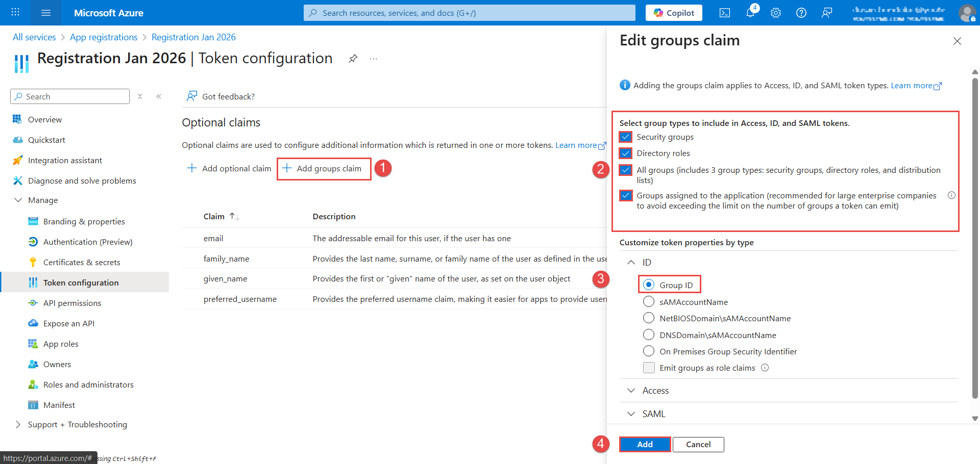The image size is (980, 464).
Task: Enable Emit groups as role claims
Action: pyautogui.click(x=649, y=368)
